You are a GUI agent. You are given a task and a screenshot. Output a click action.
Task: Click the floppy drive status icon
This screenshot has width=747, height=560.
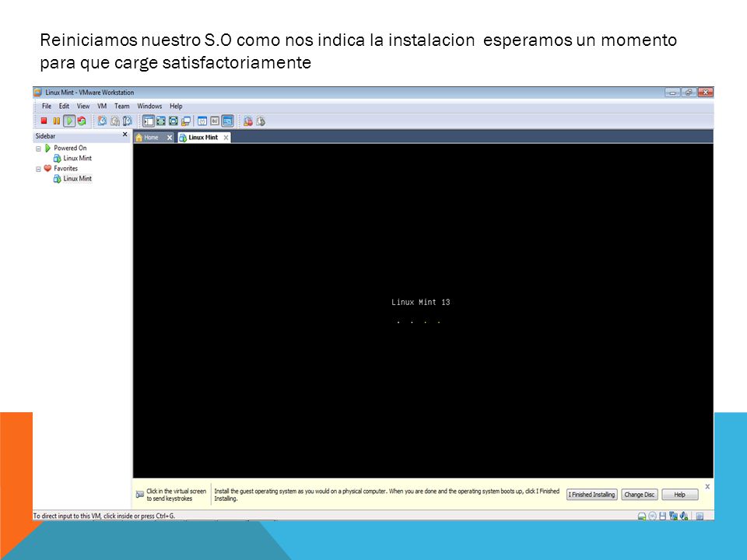coord(663,516)
